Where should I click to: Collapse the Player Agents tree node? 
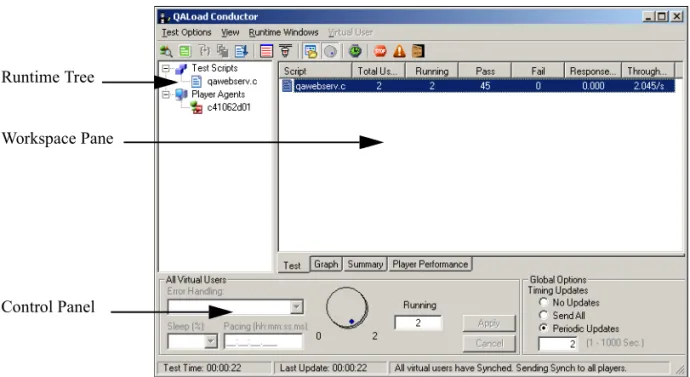pyautogui.click(x=166, y=95)
